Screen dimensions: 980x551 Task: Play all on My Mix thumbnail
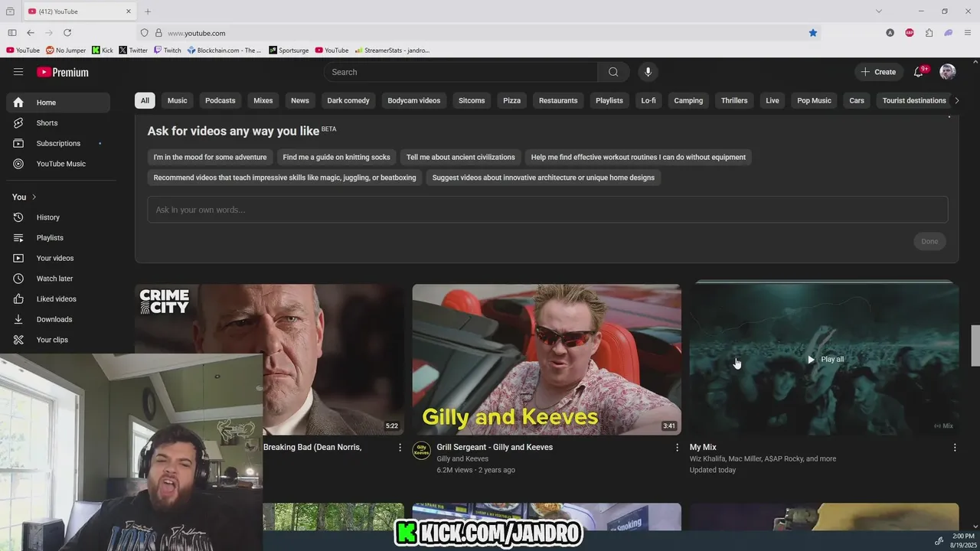(825, 360)
